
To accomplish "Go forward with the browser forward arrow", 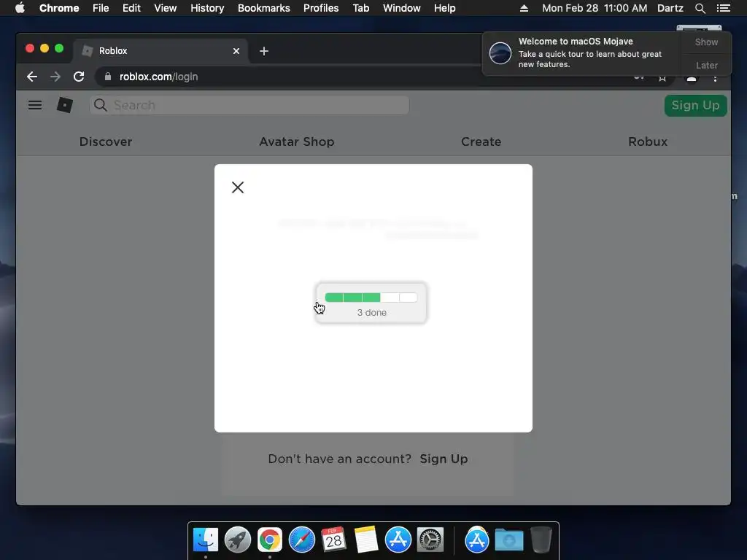I will point(55,77).
